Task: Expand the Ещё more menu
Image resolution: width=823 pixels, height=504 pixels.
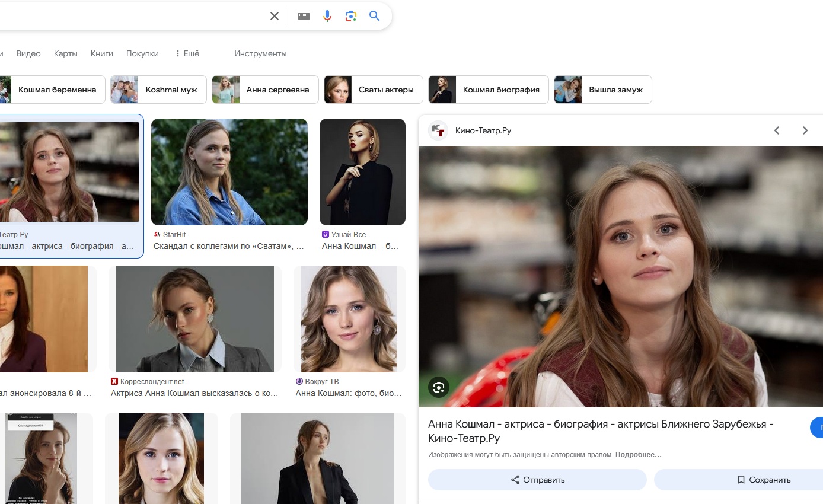Action: [187, 53]
